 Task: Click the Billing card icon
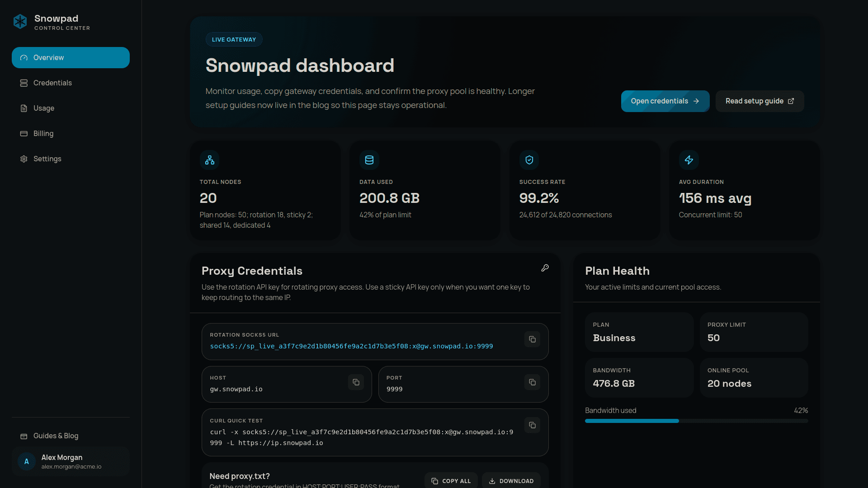click(24, 134)
